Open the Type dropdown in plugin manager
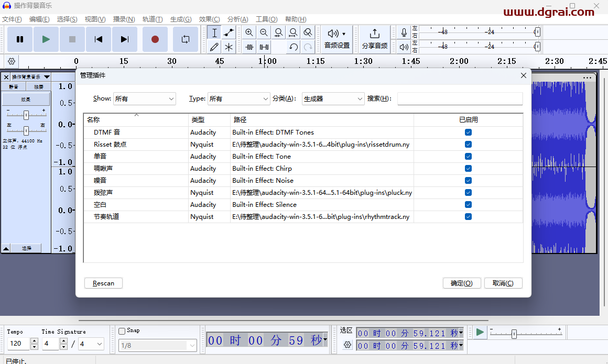This screenshot has height=364, width=608. [239, 99]
